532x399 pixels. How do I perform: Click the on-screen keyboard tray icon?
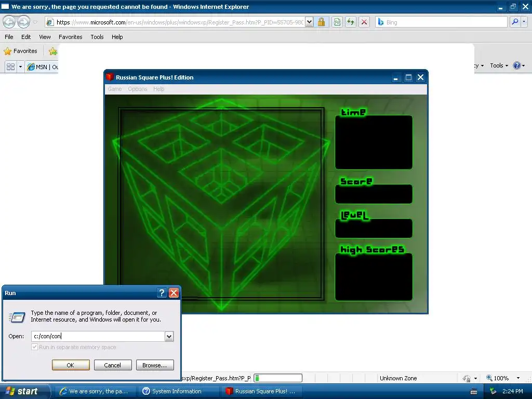click(474, 392)
